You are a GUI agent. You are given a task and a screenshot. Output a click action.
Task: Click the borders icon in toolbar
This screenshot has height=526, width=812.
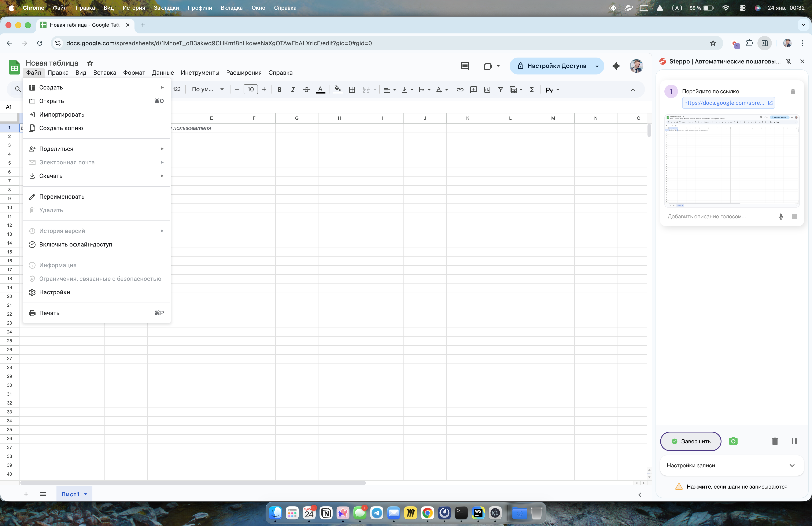(x=352, y=90)
